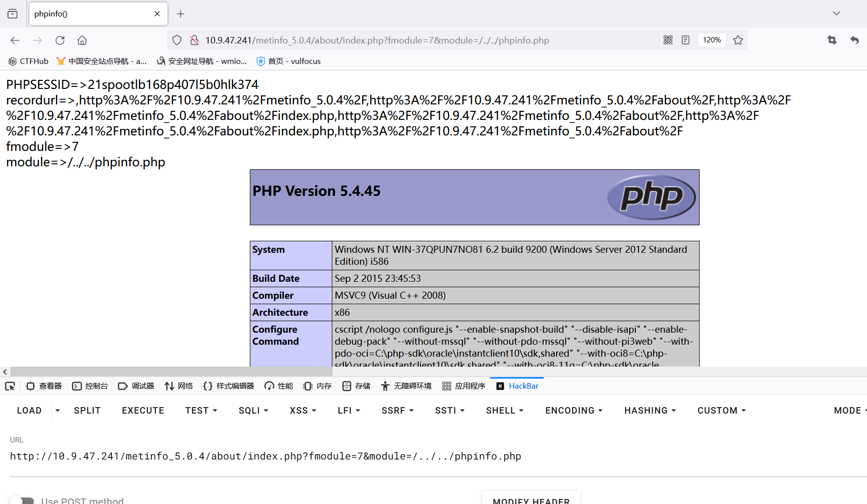Image resolution: width=867 pixels, height=504 pixels.
Task: Select the PHP Version 5.4.45 heading
Action: click(x=316, y=191)
